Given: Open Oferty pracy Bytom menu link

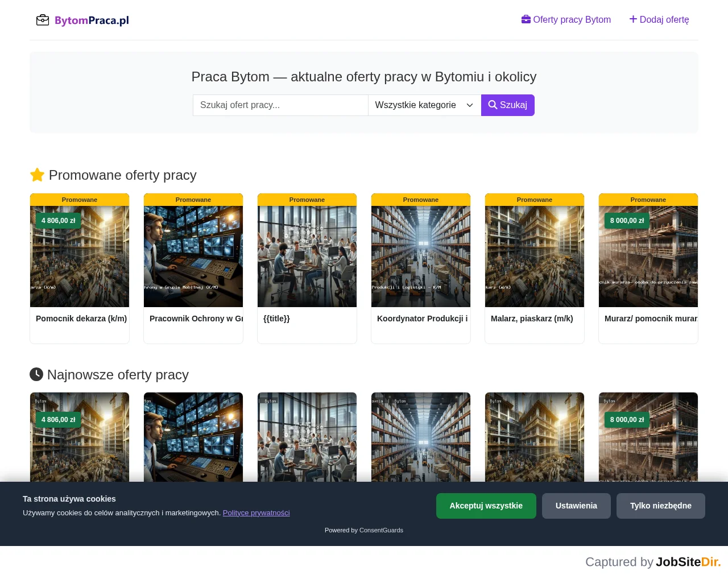Looking at the screenshot, I should [566, 19].
